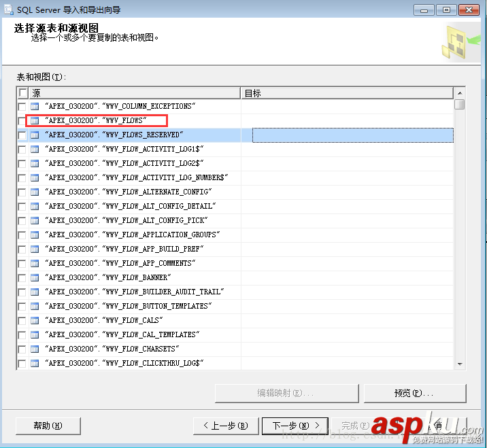Tick checkbox for WWV_FLOW_ALTERNATE_CONFIG
This screenshot has height=448, width=487.
[x=22, y=192]
